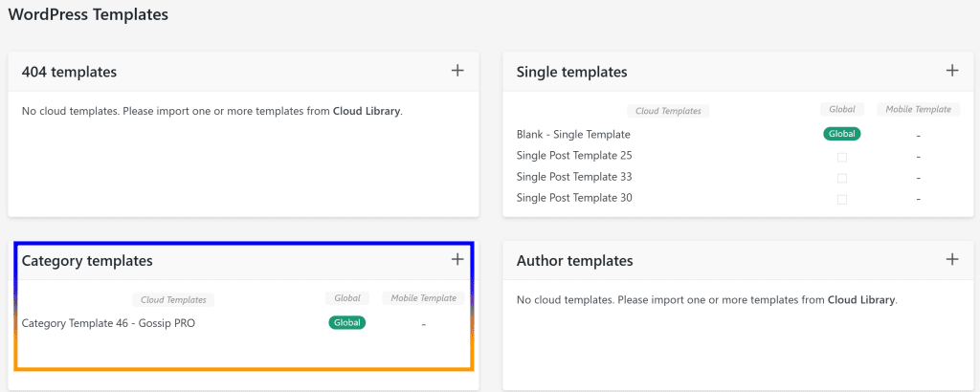The image size is (980, 392).
Task: Click Single Post Template 30 name
Action: (x=574, y=198)
